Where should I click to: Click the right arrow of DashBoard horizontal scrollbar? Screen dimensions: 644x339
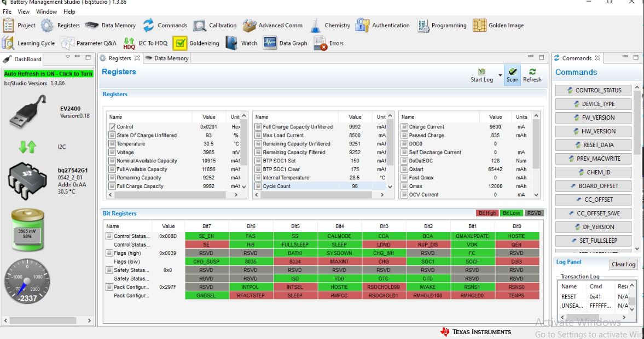click(x=89, y=320)
